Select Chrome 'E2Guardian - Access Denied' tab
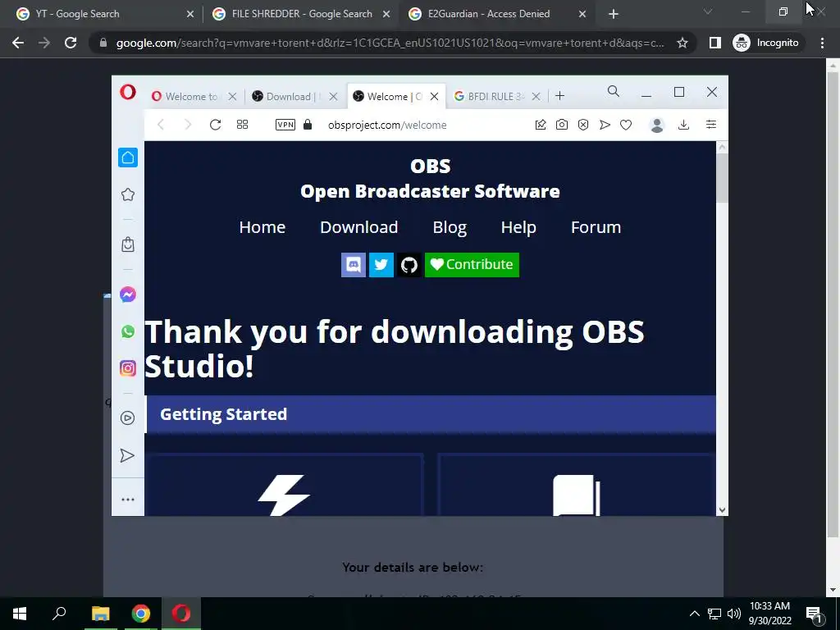The height and width of the screenshot is (630, 840). coord(497,15)
